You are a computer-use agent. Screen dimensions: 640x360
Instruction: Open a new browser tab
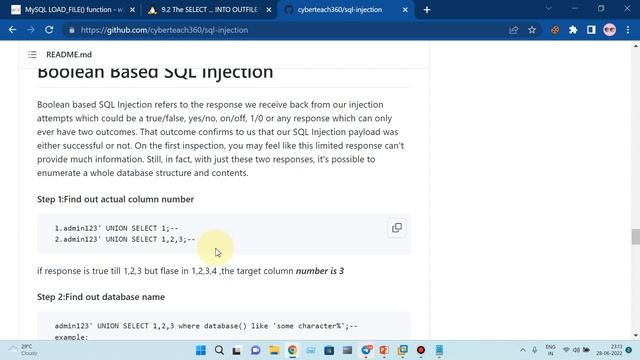coord(427,10)
